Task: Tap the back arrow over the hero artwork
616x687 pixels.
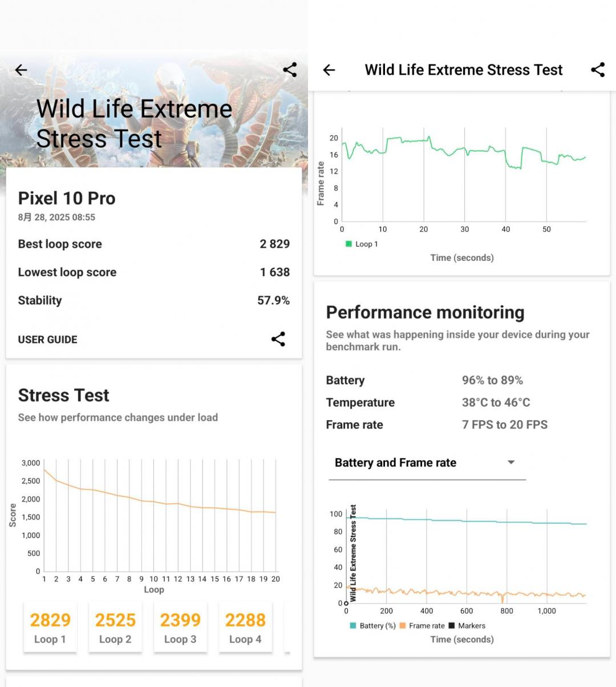Action: click(21, 70)
